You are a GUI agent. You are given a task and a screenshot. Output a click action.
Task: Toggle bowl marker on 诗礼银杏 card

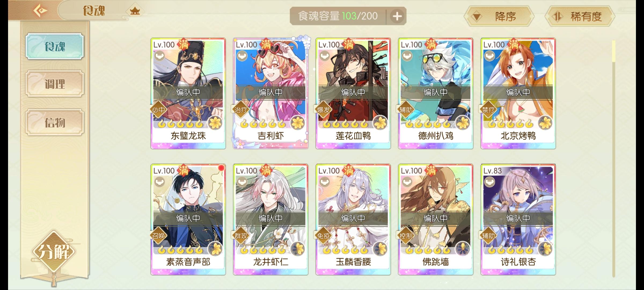[x=489, y=182]
